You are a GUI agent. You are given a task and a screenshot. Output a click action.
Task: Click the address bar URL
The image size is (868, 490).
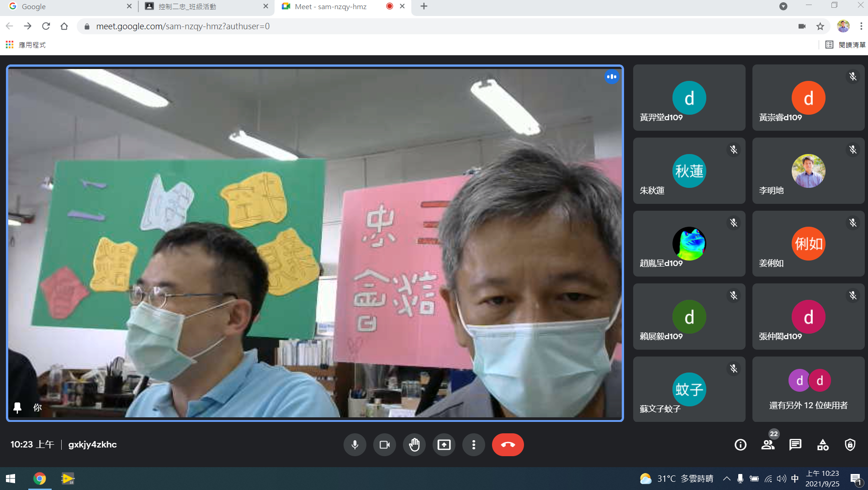click(x=183, y=27)
